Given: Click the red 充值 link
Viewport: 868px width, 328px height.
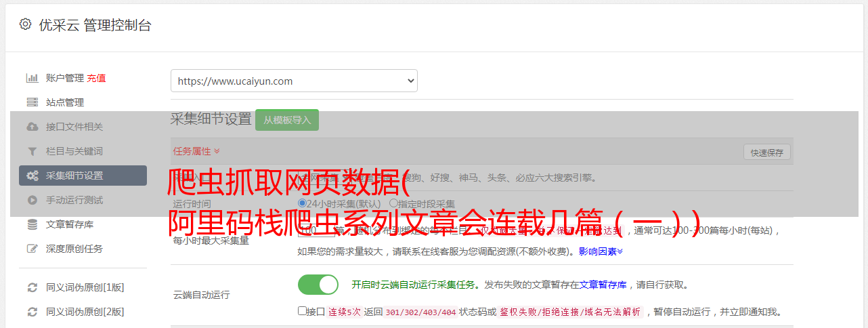Looking at the screenshot, I should click(x=96, y=78).
